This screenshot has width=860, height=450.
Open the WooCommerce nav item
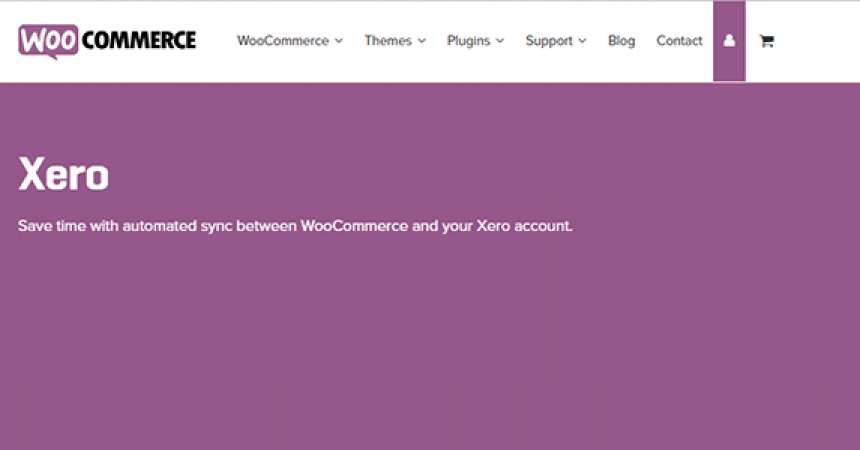coord(282,41)
